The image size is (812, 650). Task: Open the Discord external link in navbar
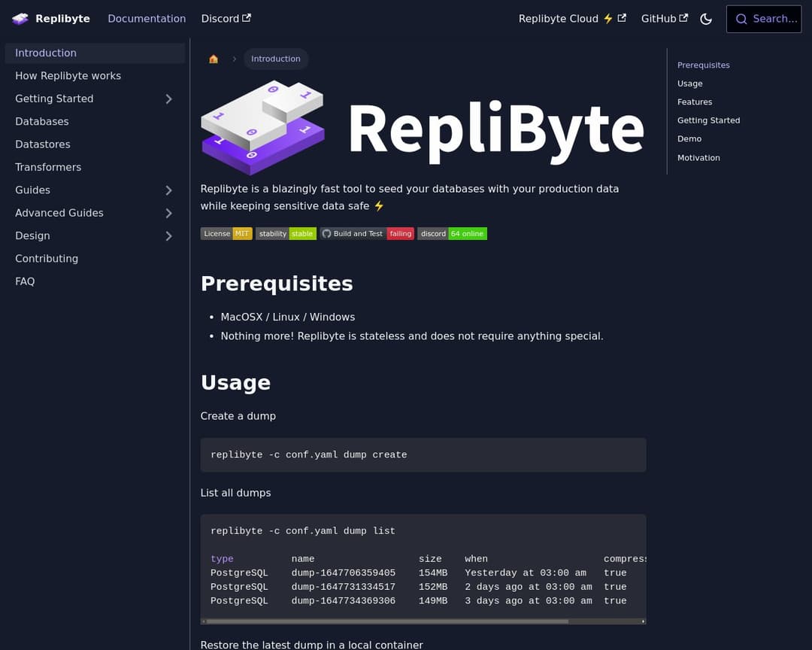(226, 19)
